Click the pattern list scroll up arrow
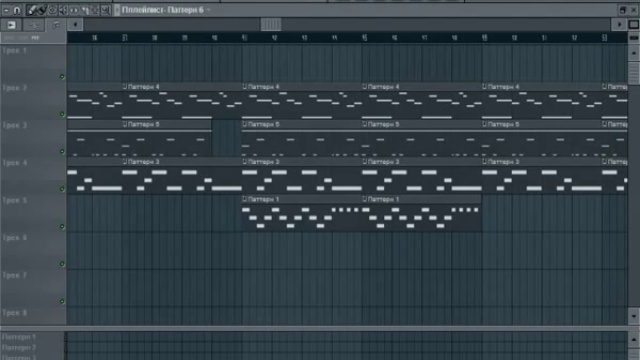Screen dimensions: 640x360 pyautogui.click(x=634, y=339)
